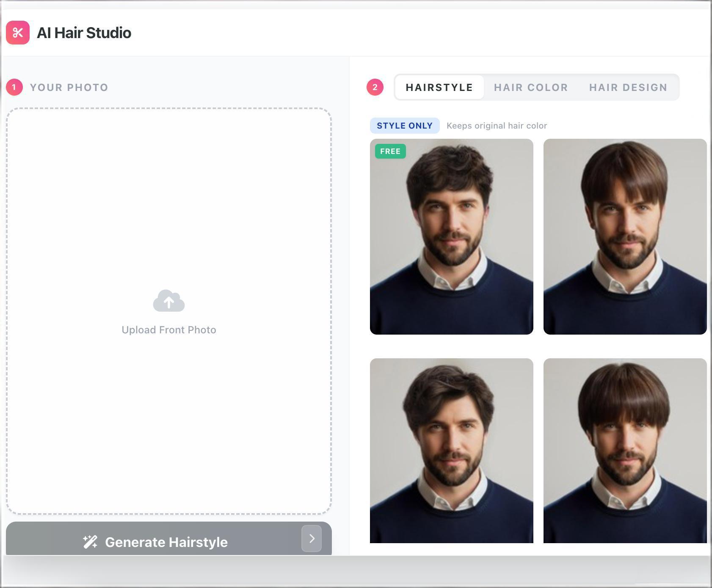Select the STYLE ONLY mode badge
The image size is (712, 588).
click(404, 125)
